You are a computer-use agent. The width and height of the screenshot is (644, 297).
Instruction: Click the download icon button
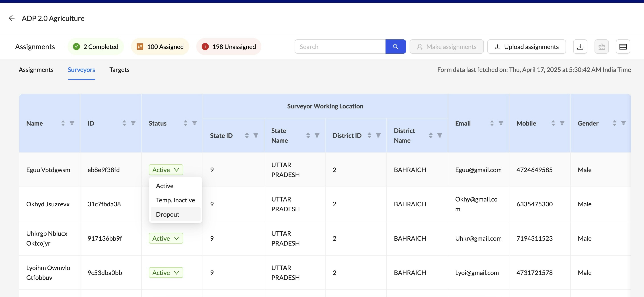coord(580,47)
